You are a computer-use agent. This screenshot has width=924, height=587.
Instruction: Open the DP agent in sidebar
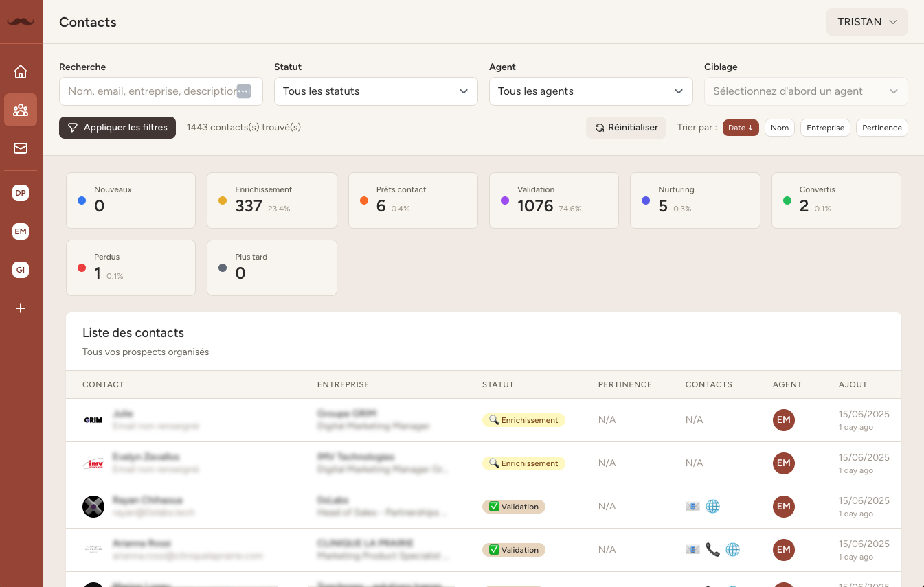(x=21, y=194)
